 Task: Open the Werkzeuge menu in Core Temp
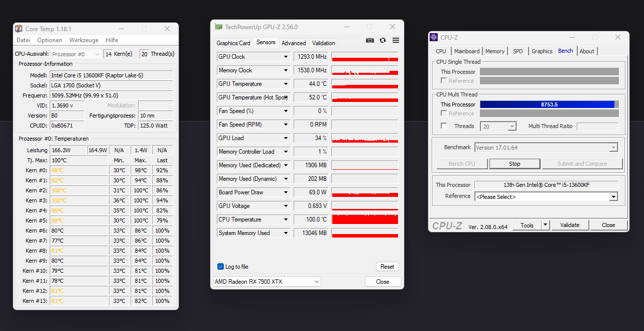[x=84, y=40]
